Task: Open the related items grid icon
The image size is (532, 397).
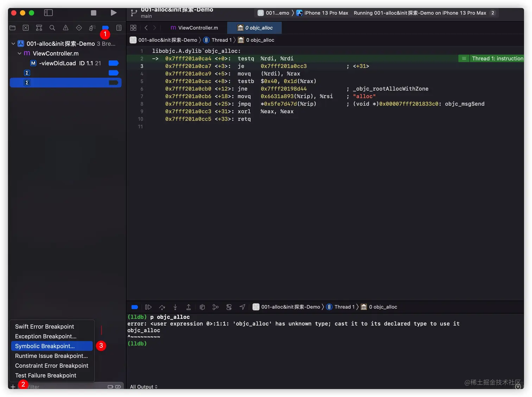Action: pyautogui.click(x=133, y=28)
